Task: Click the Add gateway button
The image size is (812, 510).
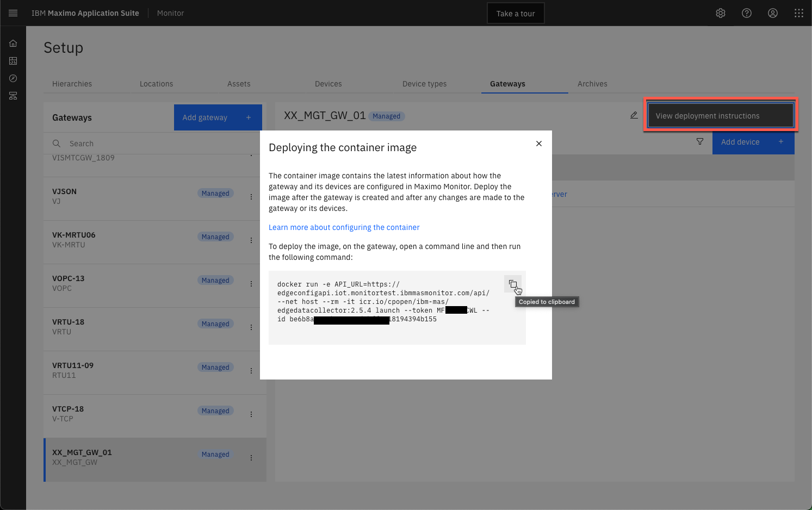Action: (218, 117)
